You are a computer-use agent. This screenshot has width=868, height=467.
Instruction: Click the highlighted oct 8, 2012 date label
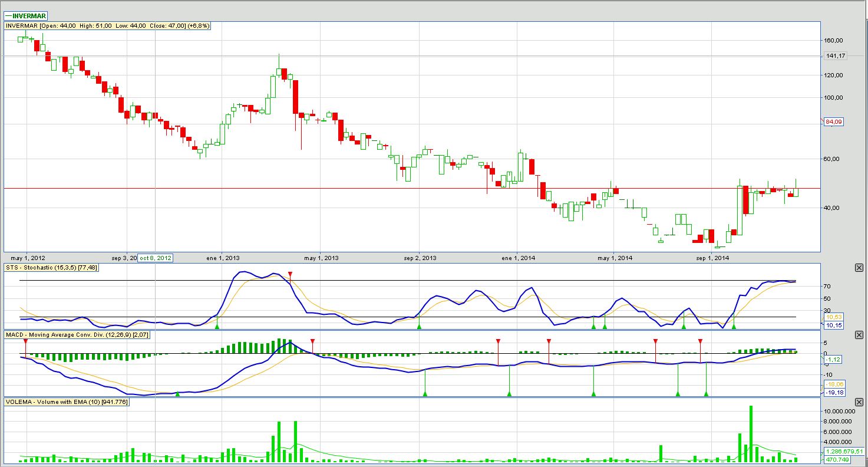[156, 258]
